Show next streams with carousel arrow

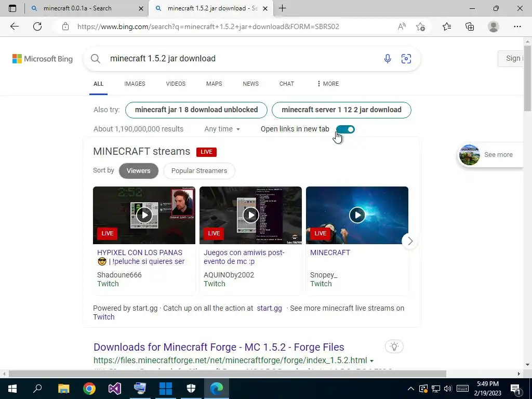(x=410, y=241)
